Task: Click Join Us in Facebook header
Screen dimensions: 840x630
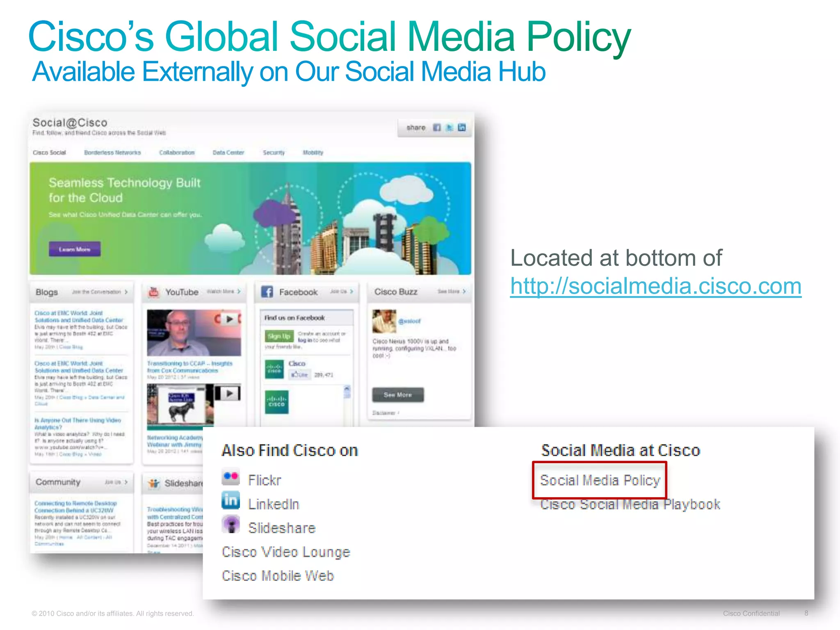Action: point(342,291)
